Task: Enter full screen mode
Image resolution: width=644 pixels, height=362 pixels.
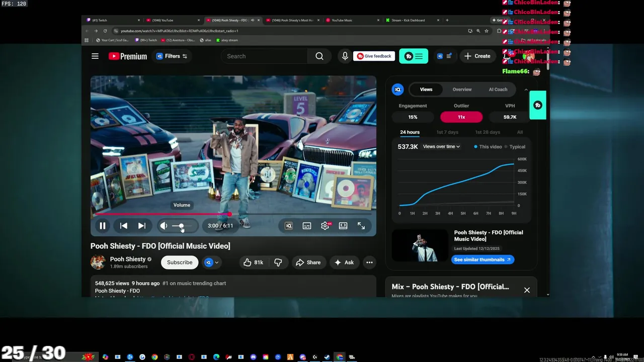Action: click(361, 226)
